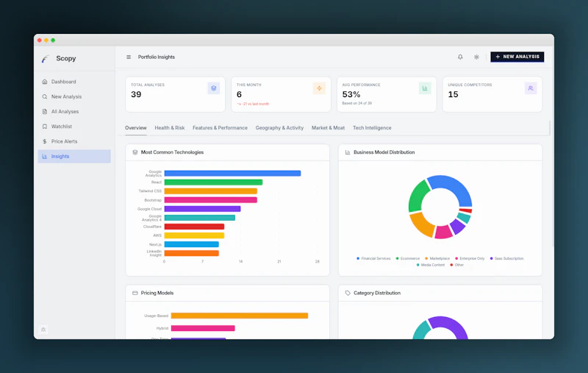The height and width of the screenshot is (373, 588).
Task: Click the Google Cloud purple bar
Action: [x=203, y=209]
